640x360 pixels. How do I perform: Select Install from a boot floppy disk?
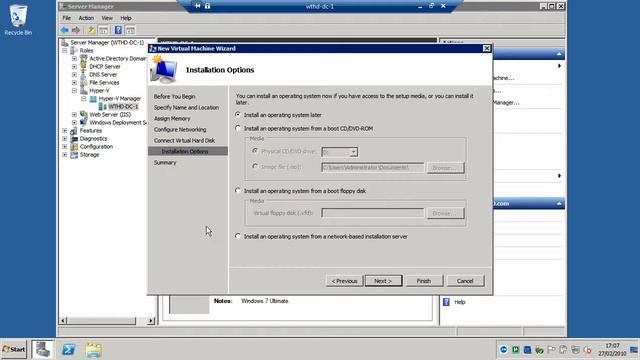click(x=238, y=191)
